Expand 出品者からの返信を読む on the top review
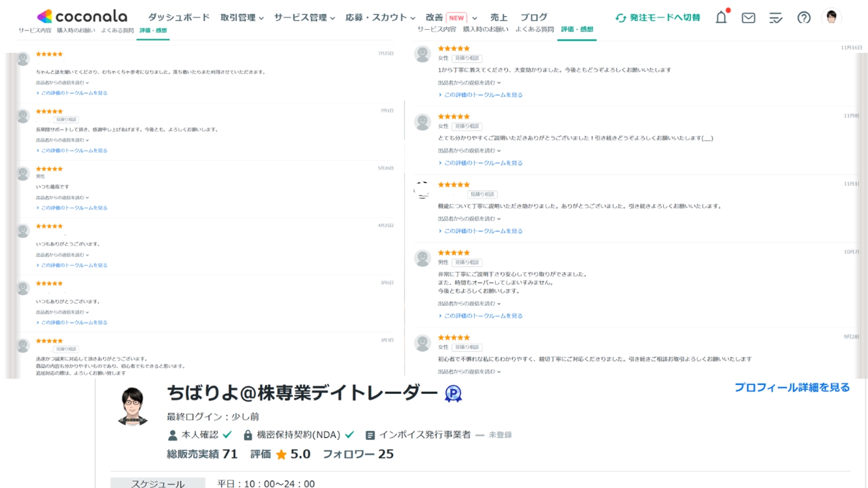This screenshot has width=868, height=488. tap(63, 81)
